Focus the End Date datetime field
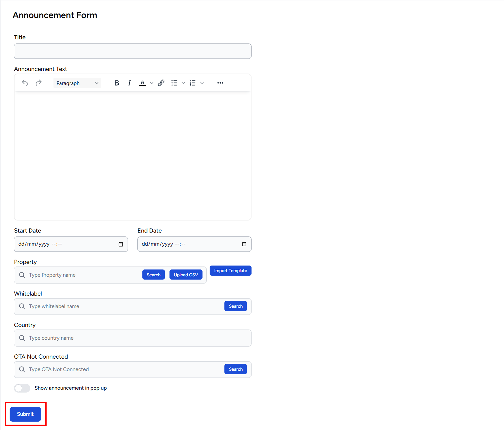This screenshot has width=504, height=430. click(x=194, y=244)
